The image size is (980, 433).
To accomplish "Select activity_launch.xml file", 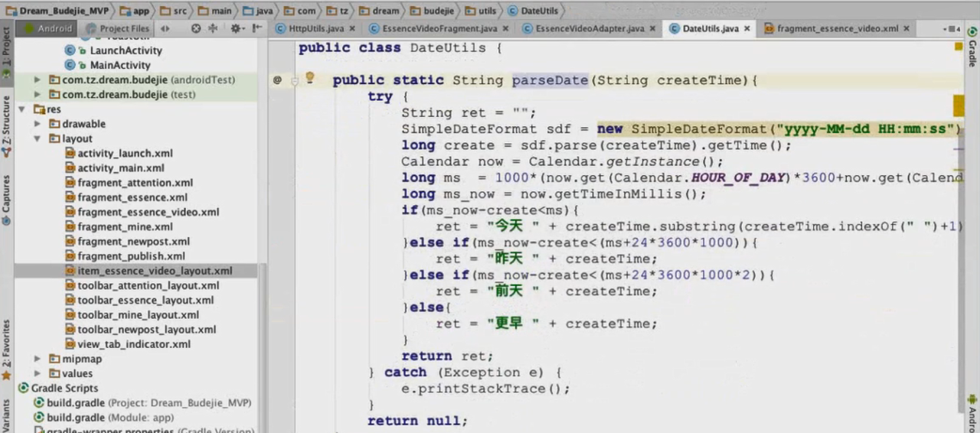I will (x=119, y=153).
